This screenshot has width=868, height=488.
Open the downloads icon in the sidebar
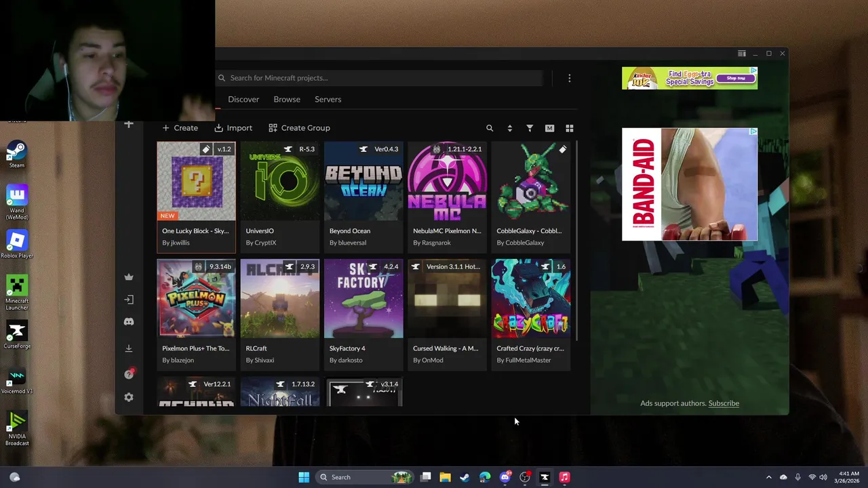[129, 348]
